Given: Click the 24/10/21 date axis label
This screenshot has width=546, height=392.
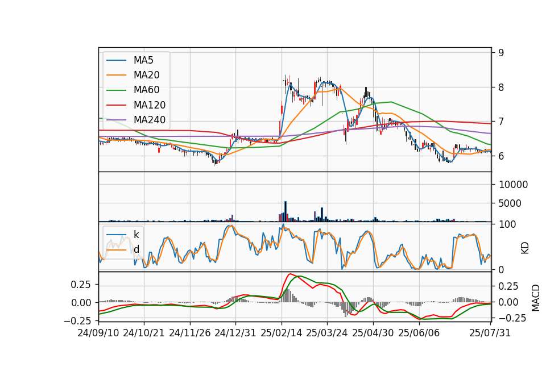Looking at the screenshot, I should [144, 333].
